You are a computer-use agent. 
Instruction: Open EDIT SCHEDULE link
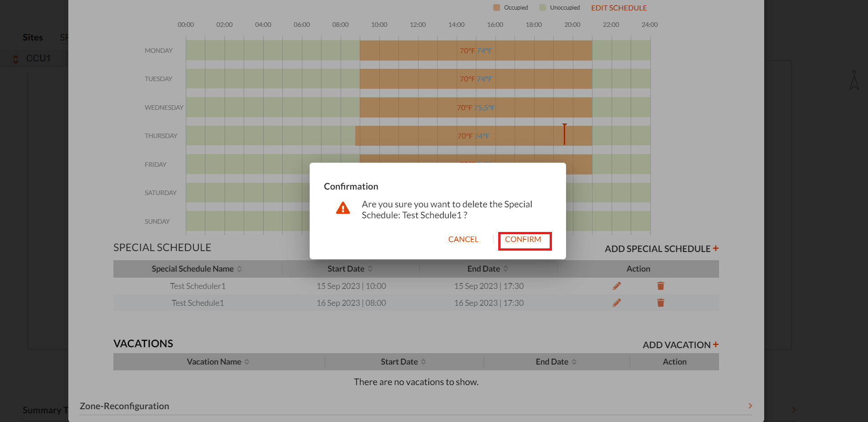pyautogui.click(x=619, y=8)
